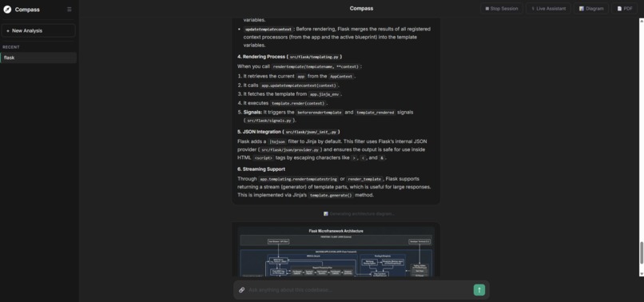Screen dimensions: 644x302
Task: Open the Live Assistant
Action: (x=548, y=8)
